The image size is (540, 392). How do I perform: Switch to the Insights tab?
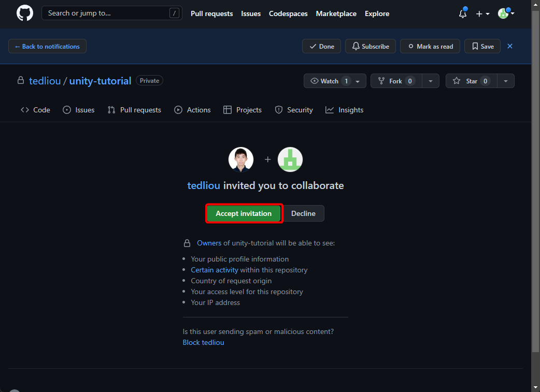click(345, 110)
